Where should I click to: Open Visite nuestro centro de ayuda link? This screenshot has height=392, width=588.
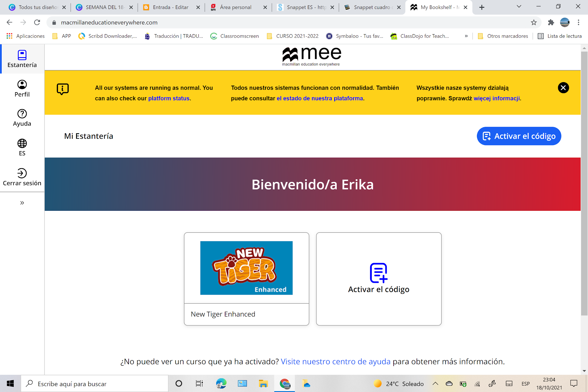click(335, 361)
